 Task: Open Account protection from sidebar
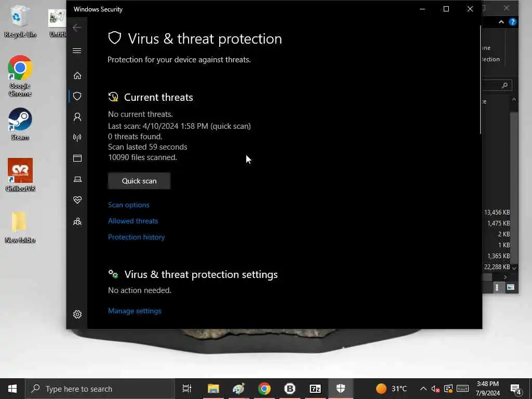coord(77,117)
